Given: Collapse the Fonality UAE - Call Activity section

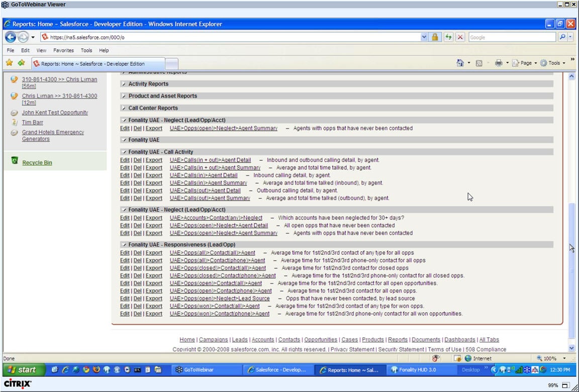Looking at the screenshot, I should pyautogui.click(x=124, y=152).
